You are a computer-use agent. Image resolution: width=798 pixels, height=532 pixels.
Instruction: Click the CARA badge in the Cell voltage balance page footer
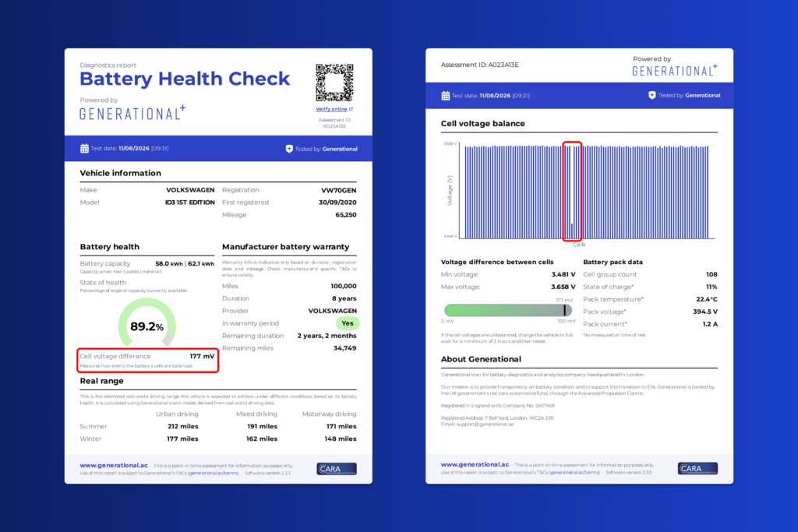click(697, 468)
